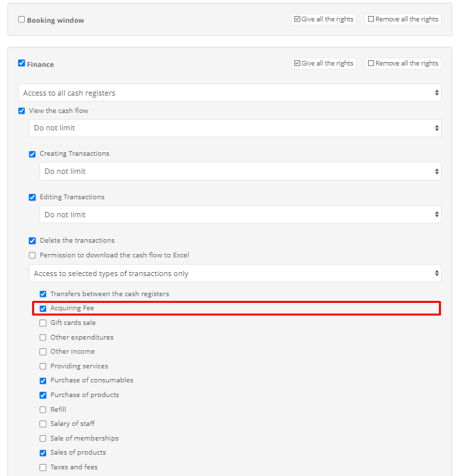Check the Salary of staff checkbox

click(x=43, y=424)
